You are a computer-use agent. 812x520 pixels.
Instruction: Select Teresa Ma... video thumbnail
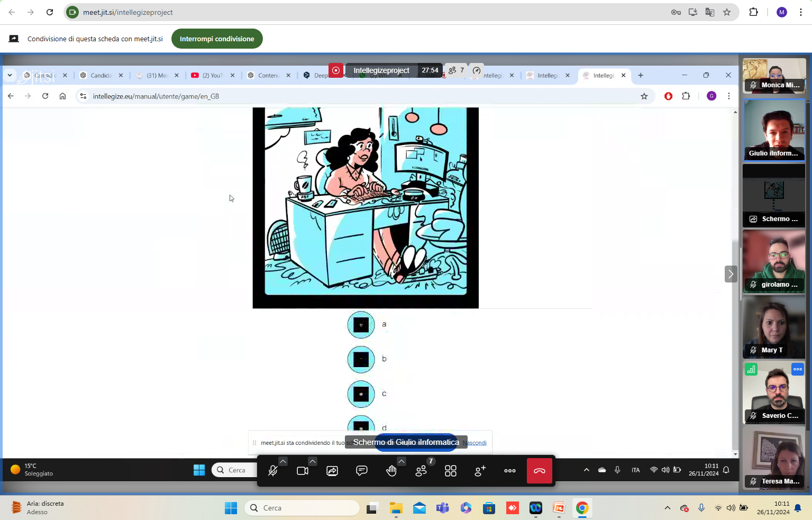pyautogui.click(x=774, y=458)
